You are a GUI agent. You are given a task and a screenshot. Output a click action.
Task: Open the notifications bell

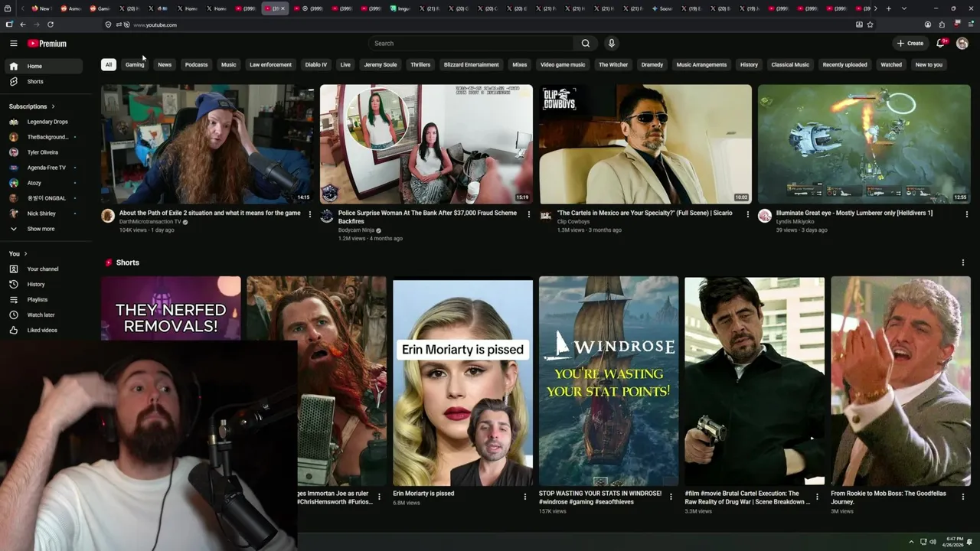pyautogui.click(x=941, y=44)
